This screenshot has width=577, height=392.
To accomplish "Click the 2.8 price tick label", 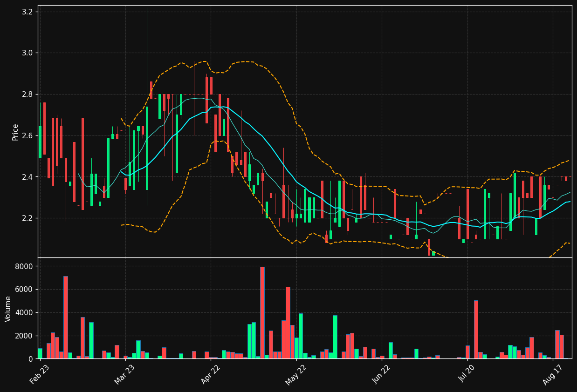I will pyautogui.click(x=27, y=95).
